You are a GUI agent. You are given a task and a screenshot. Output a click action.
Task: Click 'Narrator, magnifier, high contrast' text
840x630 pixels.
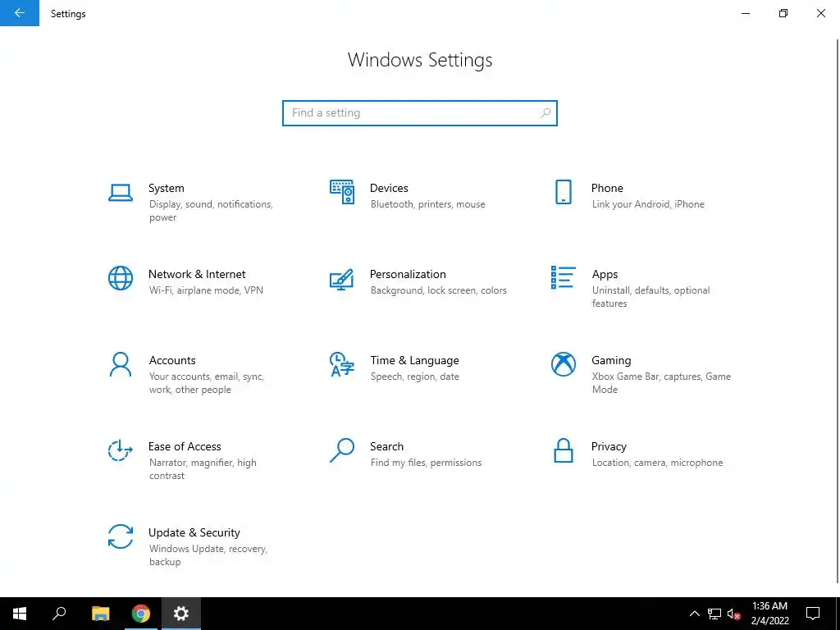[203, 468]
